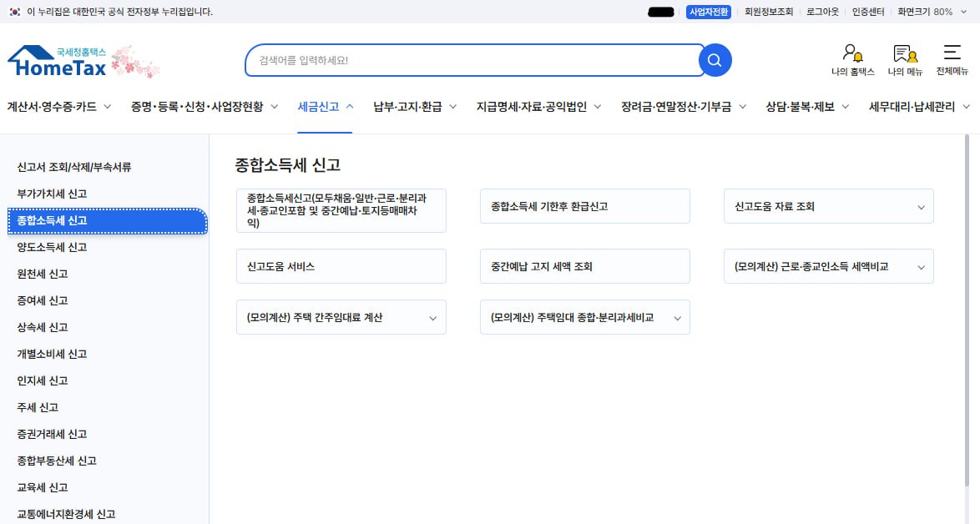The width and height of the screenshot is (980, 524).
Task: Expand (모의계산) 주택임대 종합·분리과세비교 dropdown
Action: 585,317
